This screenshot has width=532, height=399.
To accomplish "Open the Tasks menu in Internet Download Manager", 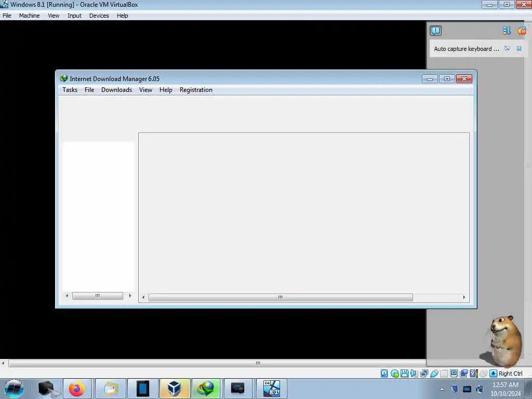I will point(70,90).
